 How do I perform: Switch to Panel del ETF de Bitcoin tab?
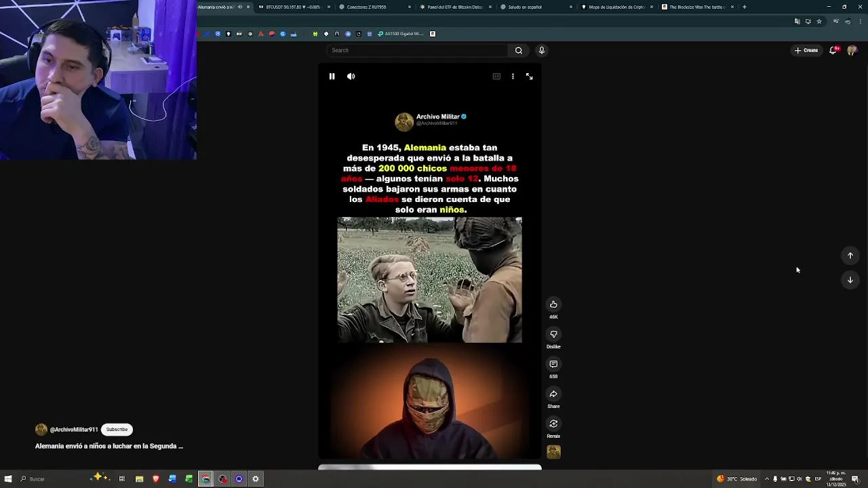click(454, 7)
